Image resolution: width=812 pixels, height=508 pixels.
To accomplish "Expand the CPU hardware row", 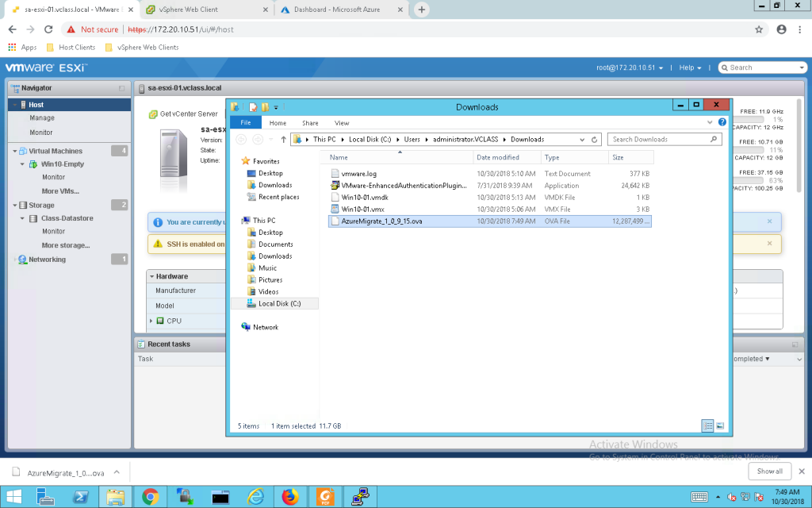I will pyautogui.click(x=151, y=321).
